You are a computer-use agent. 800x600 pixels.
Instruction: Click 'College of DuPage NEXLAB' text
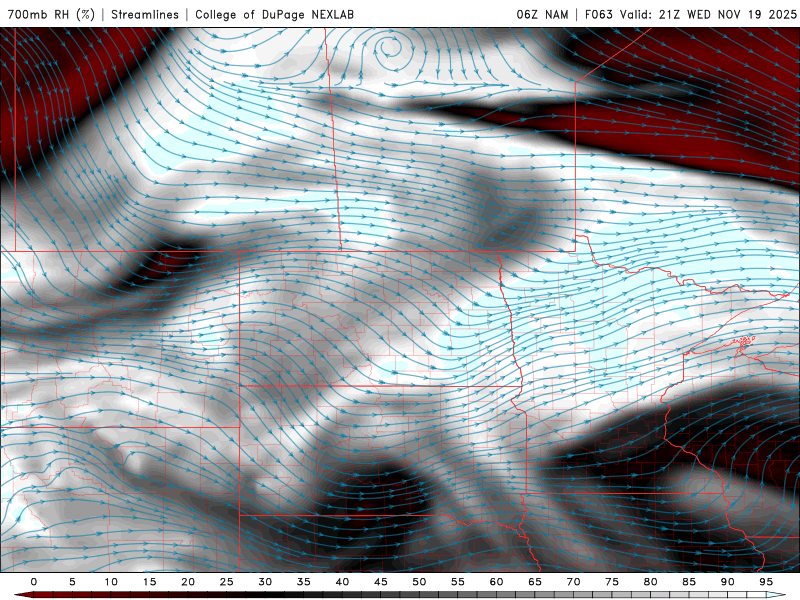click(x=274, y=14)
